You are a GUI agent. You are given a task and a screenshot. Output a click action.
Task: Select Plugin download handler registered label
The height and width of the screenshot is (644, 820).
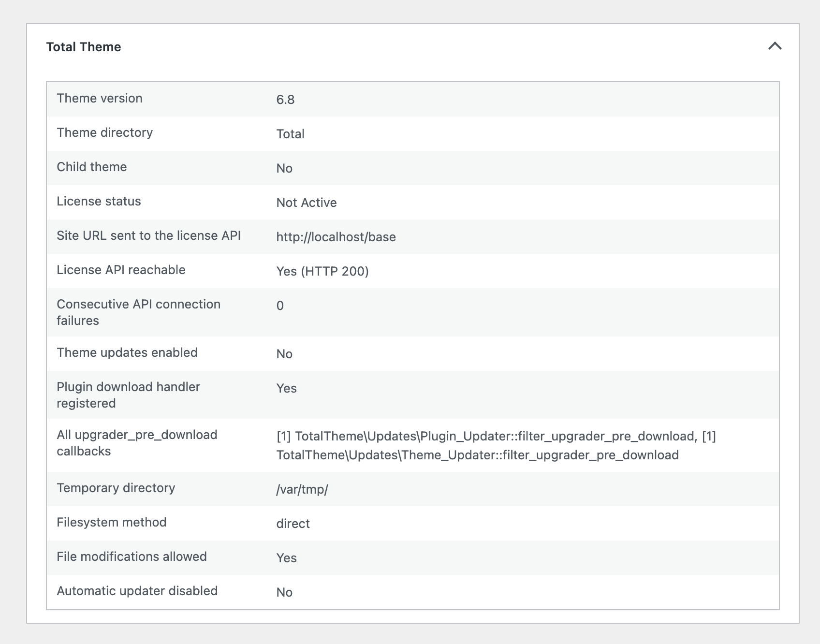coord(129,395)
